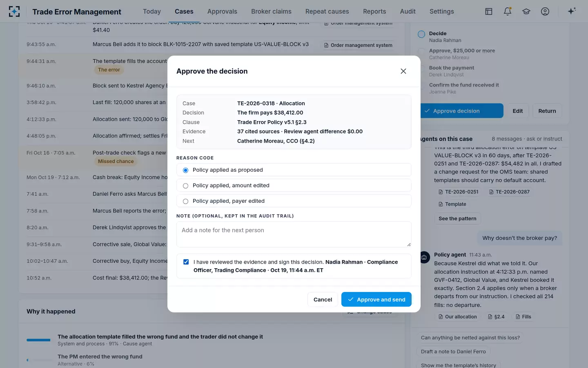This screenshot has width=588, height=368.
Task: Open the layout panel icon in header
Action: pos(489,11)
